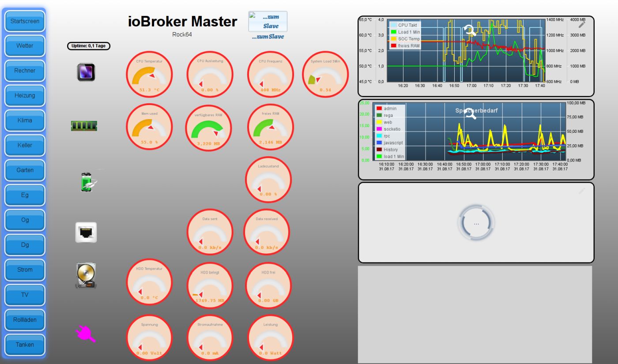Click the socketio legend entry
The image size is (618, 364).
coord(388,129)
